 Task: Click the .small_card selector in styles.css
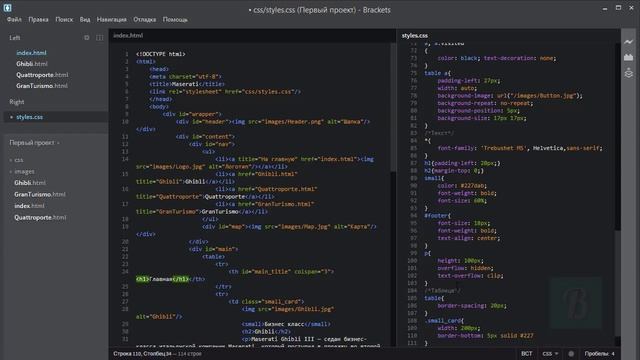click(x=442, y=320)
